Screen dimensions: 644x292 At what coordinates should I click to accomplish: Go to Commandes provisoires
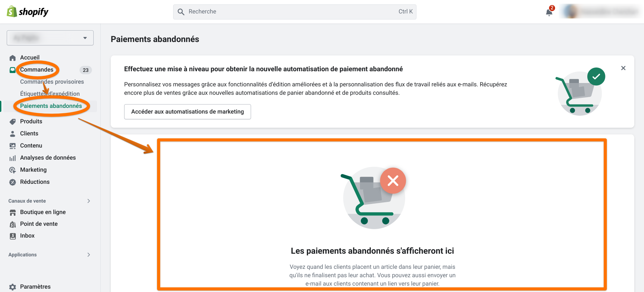(x=52, y=82)
